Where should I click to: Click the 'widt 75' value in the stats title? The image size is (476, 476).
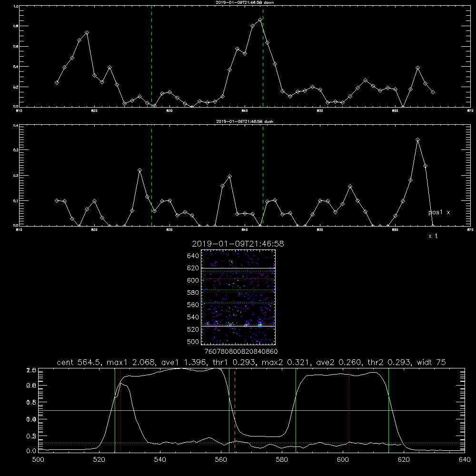click(x=431, y=362)
